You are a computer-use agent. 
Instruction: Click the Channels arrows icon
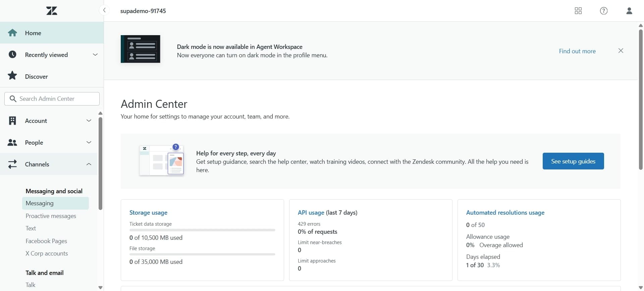12,164
